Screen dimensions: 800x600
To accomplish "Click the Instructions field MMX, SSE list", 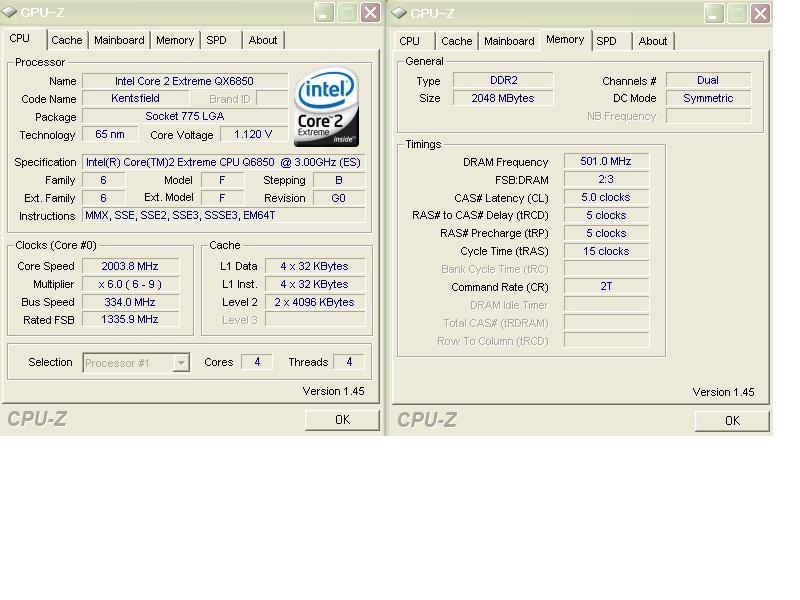I will tap(223, 215).
